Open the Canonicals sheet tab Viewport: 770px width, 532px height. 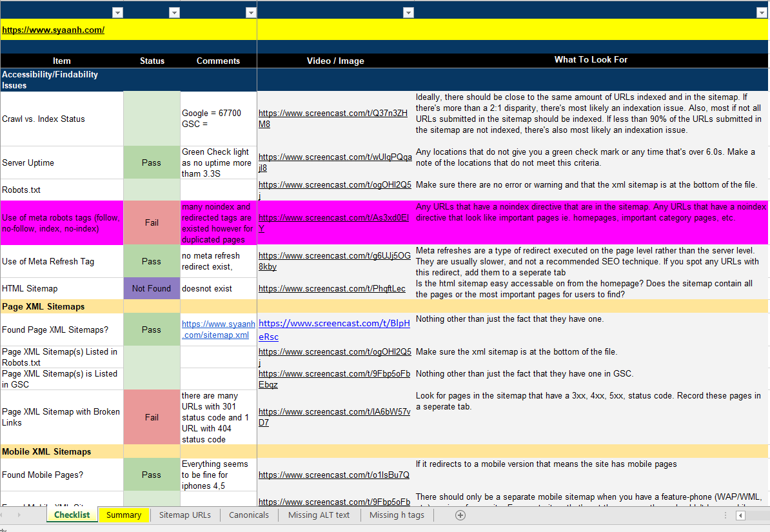coord(249,515)
